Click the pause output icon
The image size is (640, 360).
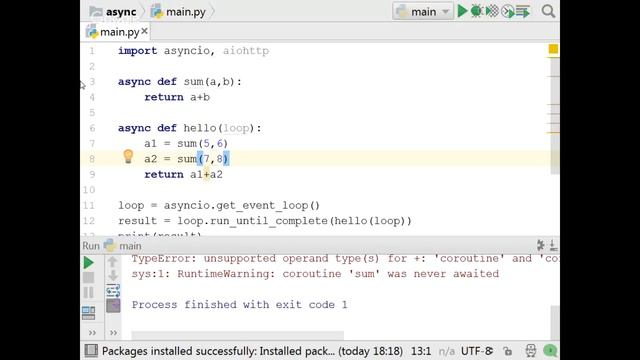pos(89,293)
